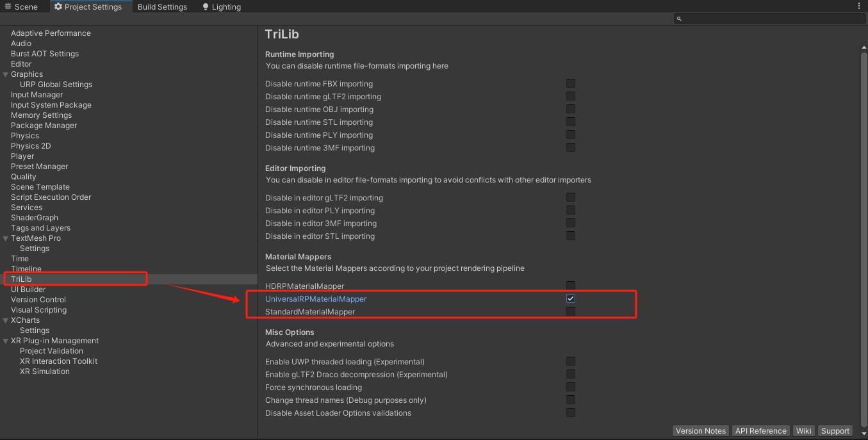Open the Build Settings tab

162,7
